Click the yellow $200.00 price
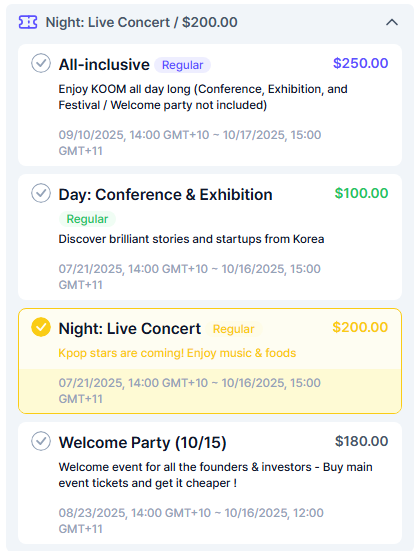This screenshot has width=418, height=551. pos(360,327)
